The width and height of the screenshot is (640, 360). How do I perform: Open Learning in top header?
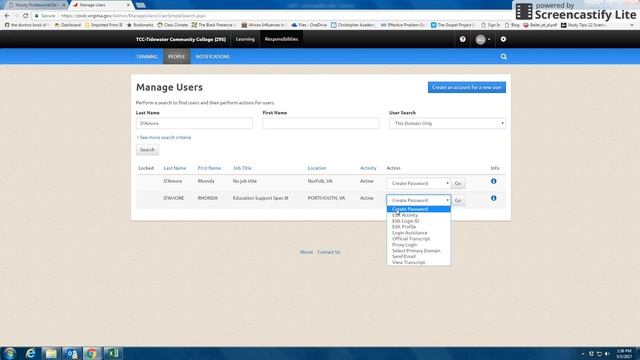coord(245,39)
